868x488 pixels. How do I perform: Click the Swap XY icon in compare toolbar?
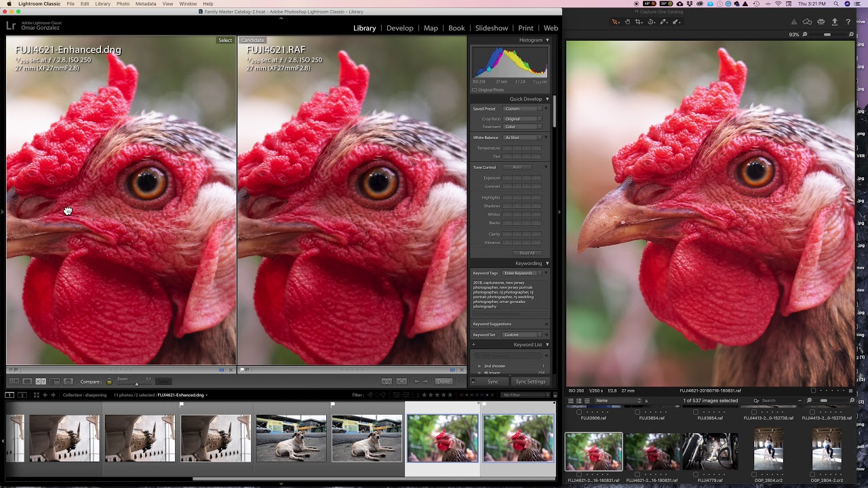pos(387,382)
